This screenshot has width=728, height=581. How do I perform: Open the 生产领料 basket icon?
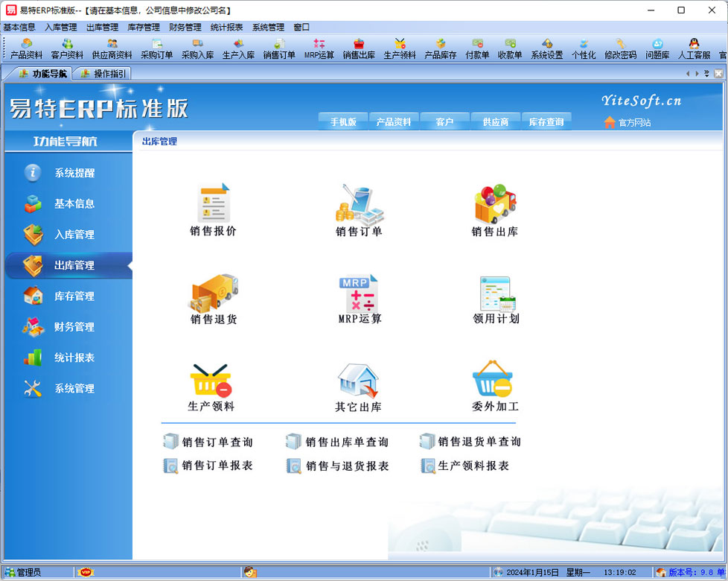211,381
